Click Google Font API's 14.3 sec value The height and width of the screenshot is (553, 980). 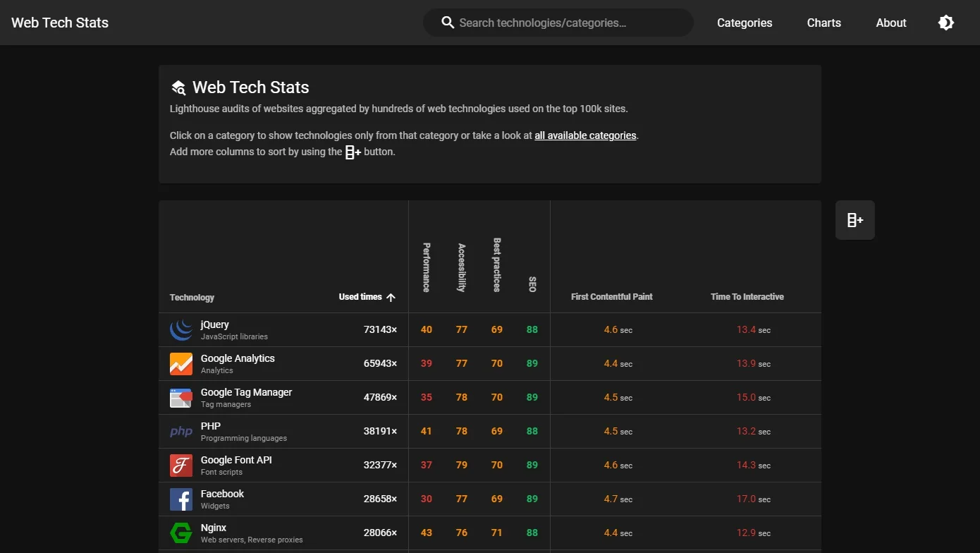(754, 465)
